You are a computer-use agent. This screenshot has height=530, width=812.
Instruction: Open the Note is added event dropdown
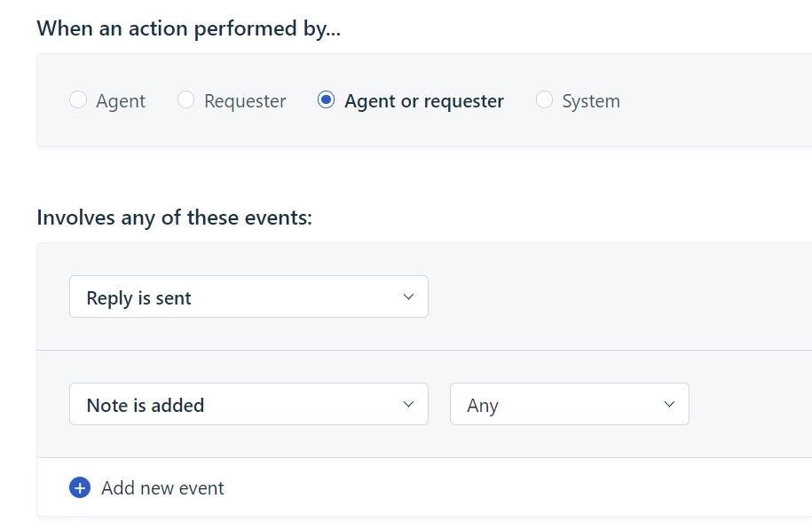tap(248, 405)
